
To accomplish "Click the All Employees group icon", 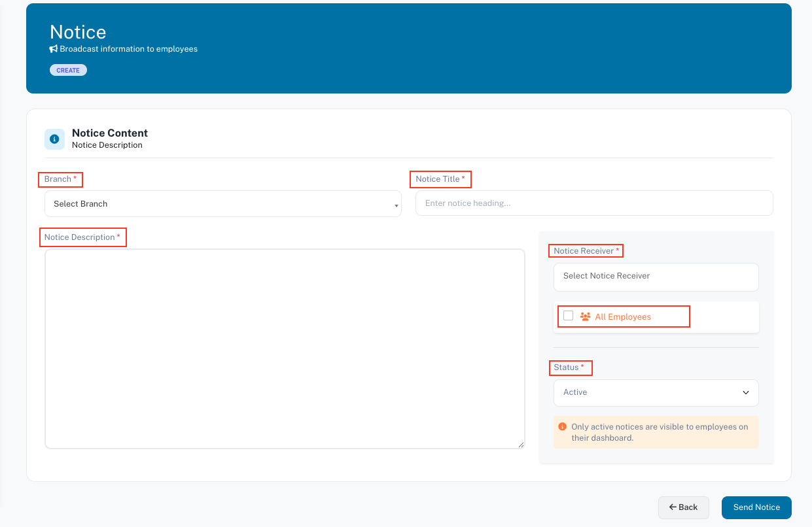I will tap(585, 316).
